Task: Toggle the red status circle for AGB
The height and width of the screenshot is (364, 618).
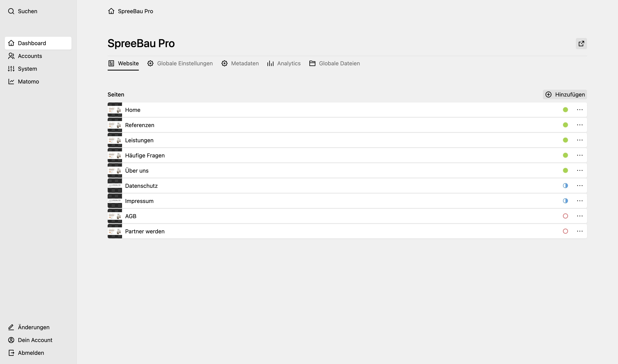Action: click(x=565, y=216)
